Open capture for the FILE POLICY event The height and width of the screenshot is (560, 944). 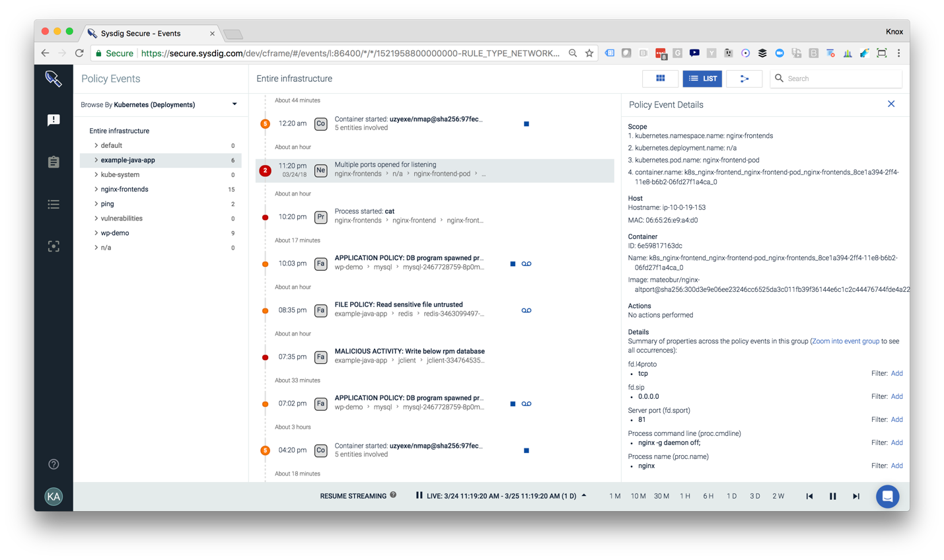pyautogui.click(x=526, y=310)
